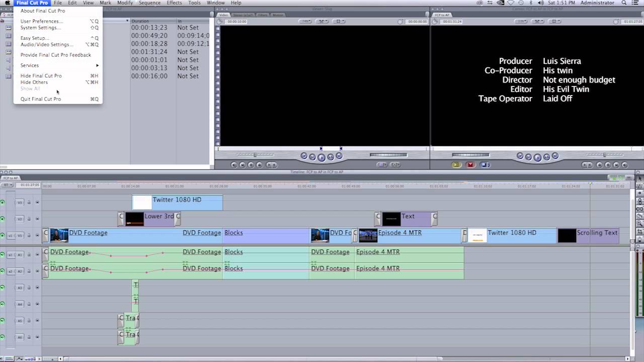Open the Canvas playhead sync dropdown
Screen dimensions: 644x362
tap(538, 22)
